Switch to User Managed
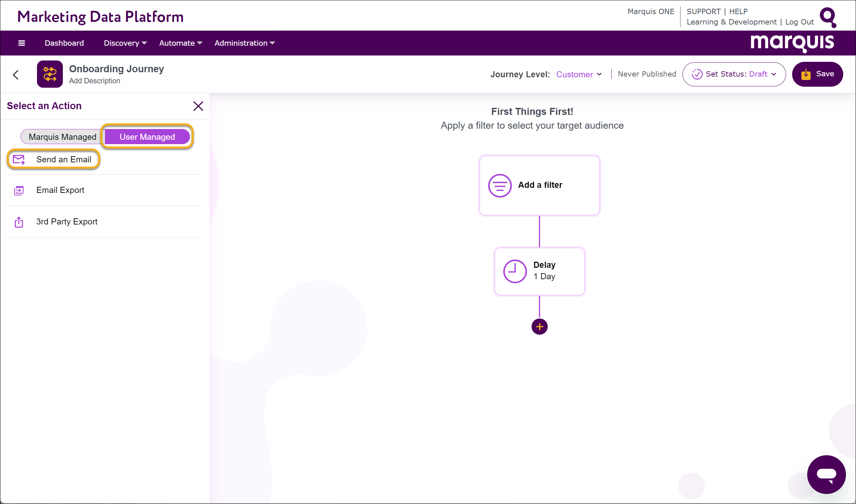Image resolution: width=856 pixels, height=504 pixels. coord(147,137)
